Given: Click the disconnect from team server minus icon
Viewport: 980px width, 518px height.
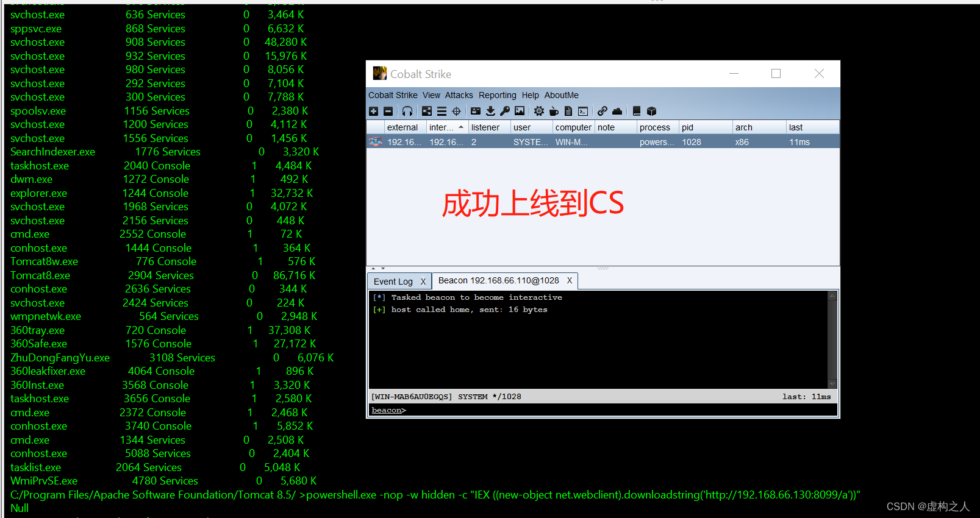Looking at the screenshot, I should click(x=388, y=111).
